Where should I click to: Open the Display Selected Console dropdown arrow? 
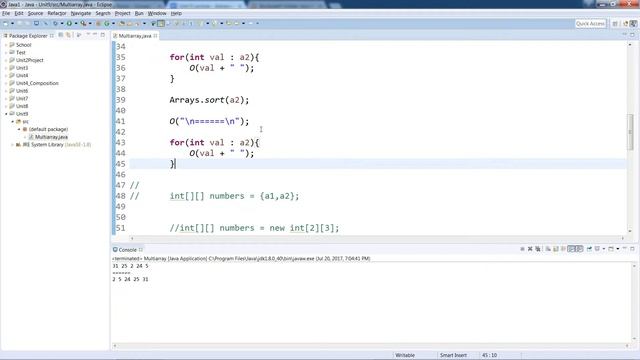click(604, 249)
